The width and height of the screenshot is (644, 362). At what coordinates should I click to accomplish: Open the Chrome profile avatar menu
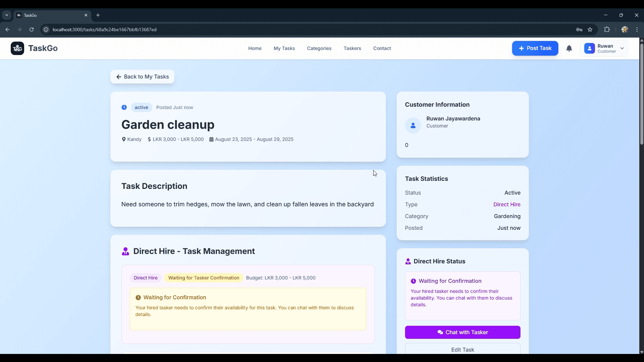[x=625, y=30]
